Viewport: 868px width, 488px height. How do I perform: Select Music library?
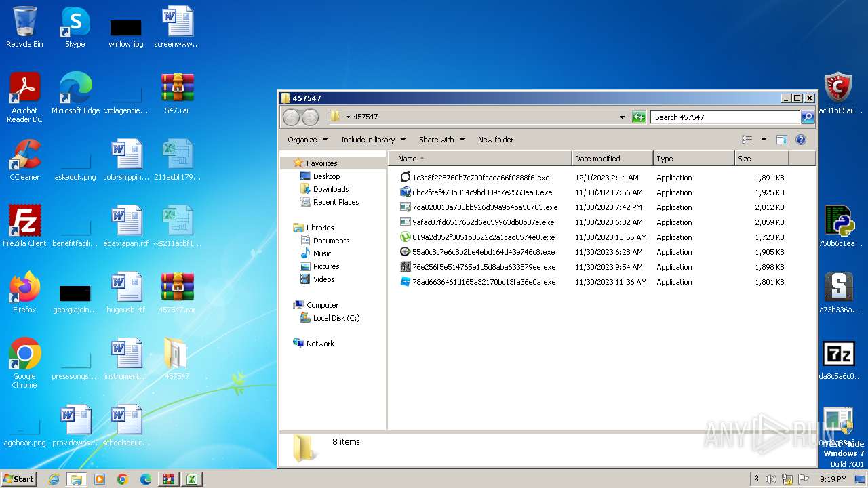point(322,253)
